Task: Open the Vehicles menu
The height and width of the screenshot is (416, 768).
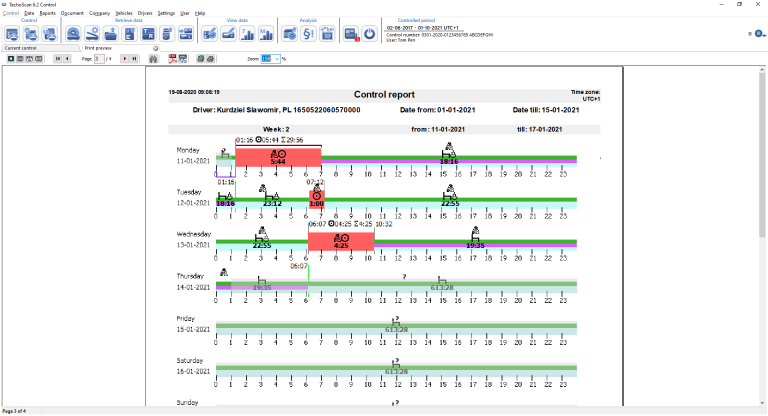Action: click(x=124, y=13)
